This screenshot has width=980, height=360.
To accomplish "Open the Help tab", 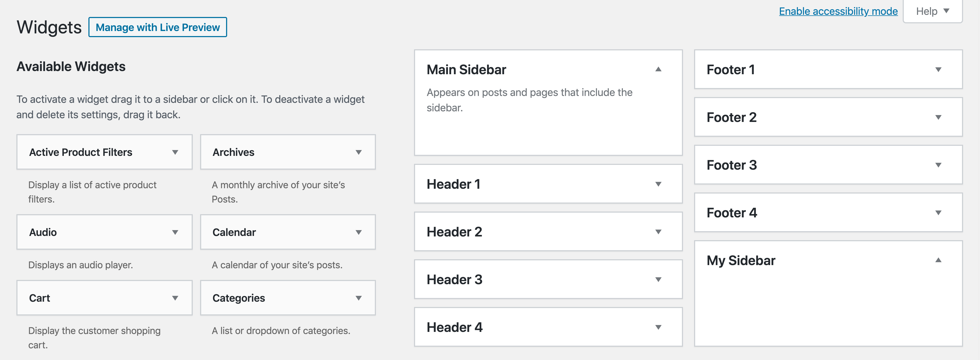I will pyautogui.click(x=927, y=11).
